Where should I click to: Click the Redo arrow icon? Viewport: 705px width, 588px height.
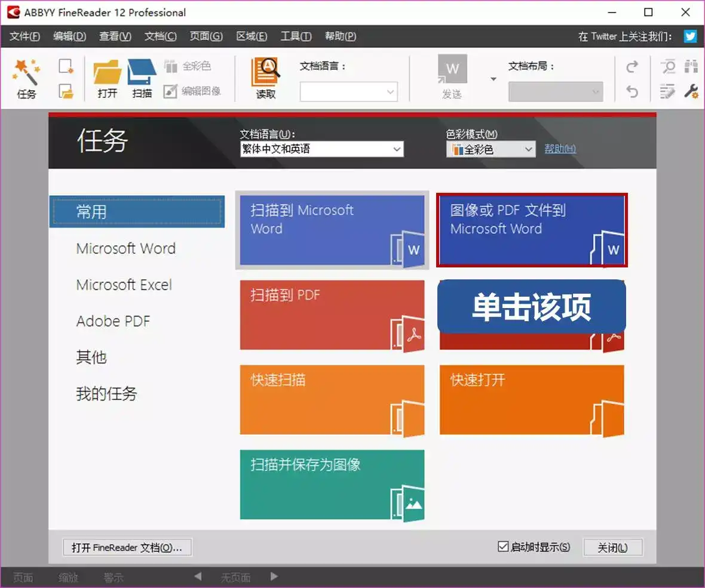coord(632,66)
